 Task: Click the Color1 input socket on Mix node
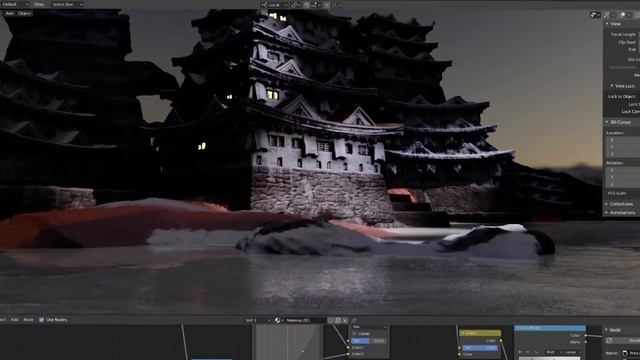point(348,348)
